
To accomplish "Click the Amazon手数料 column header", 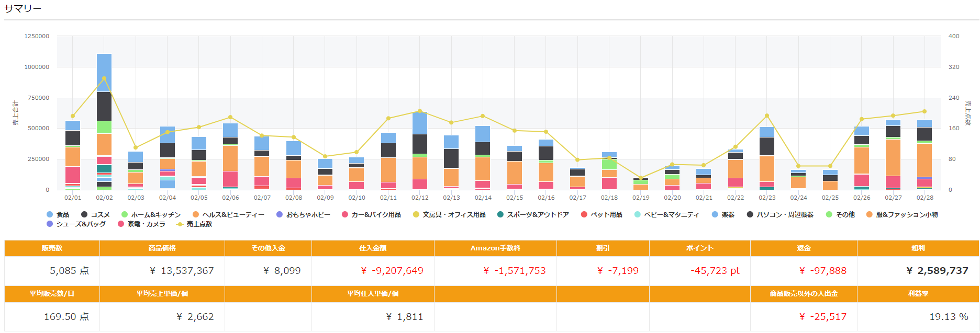I will (495, 248).
